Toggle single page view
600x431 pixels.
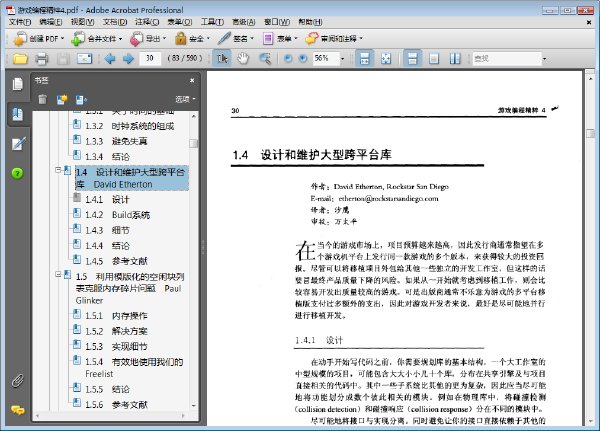coord(434,58)
